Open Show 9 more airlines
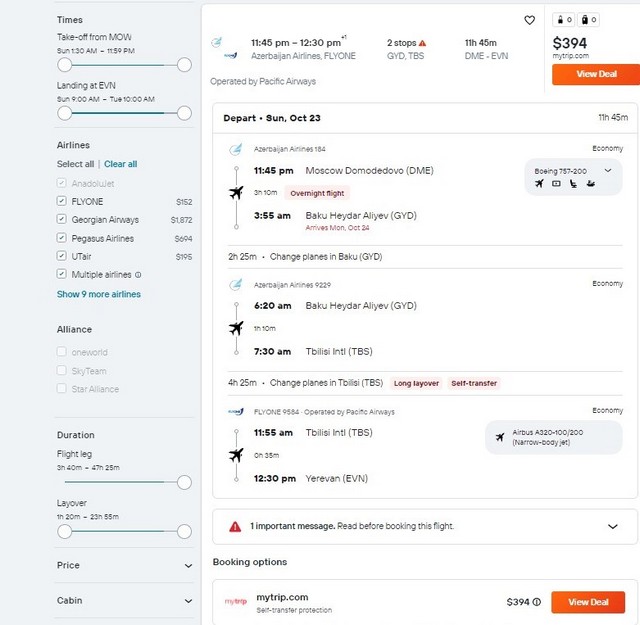640x625 pixels. (x=99, y=294)
